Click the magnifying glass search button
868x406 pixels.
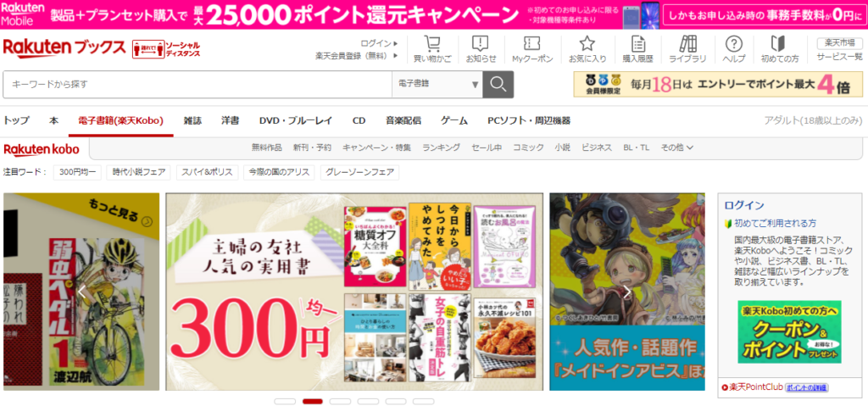[x=498, y=84]
